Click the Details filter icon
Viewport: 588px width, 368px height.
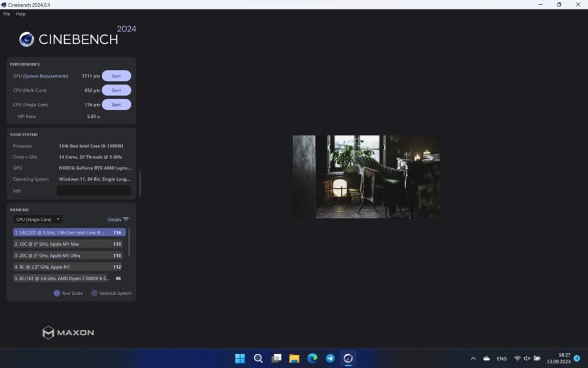coord(126,219)
